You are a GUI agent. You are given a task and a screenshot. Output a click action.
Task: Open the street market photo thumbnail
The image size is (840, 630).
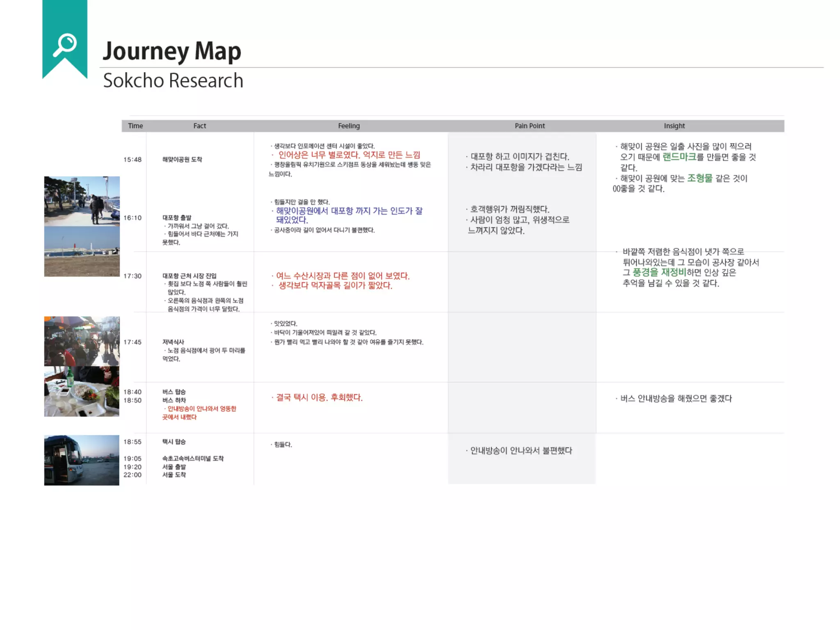click(x=82, y=341)
